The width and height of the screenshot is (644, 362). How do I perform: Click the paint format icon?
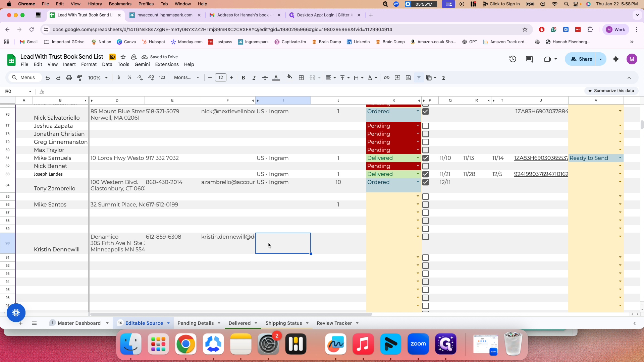pos(79,78)
